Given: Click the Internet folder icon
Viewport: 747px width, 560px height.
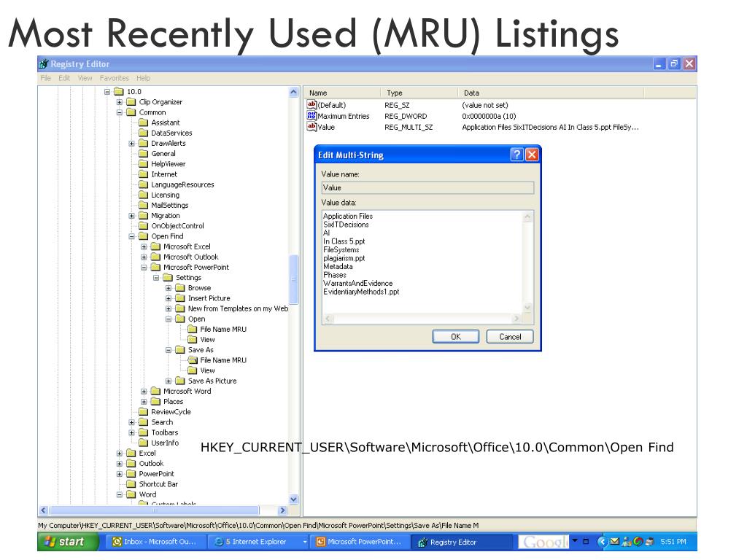Looking at the screenshot, I should pos(143,174).
